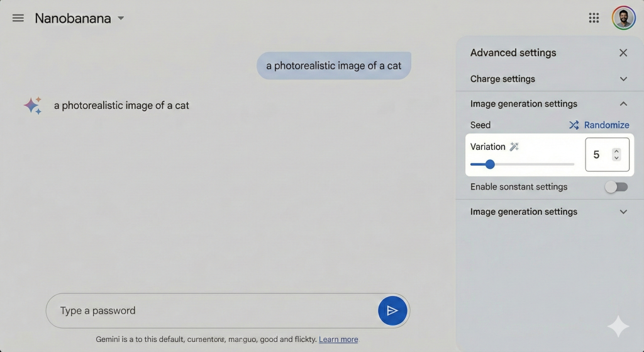The image size is (644, 352).
Task: Click the Variation slider handle
Action: click(490, 164)
